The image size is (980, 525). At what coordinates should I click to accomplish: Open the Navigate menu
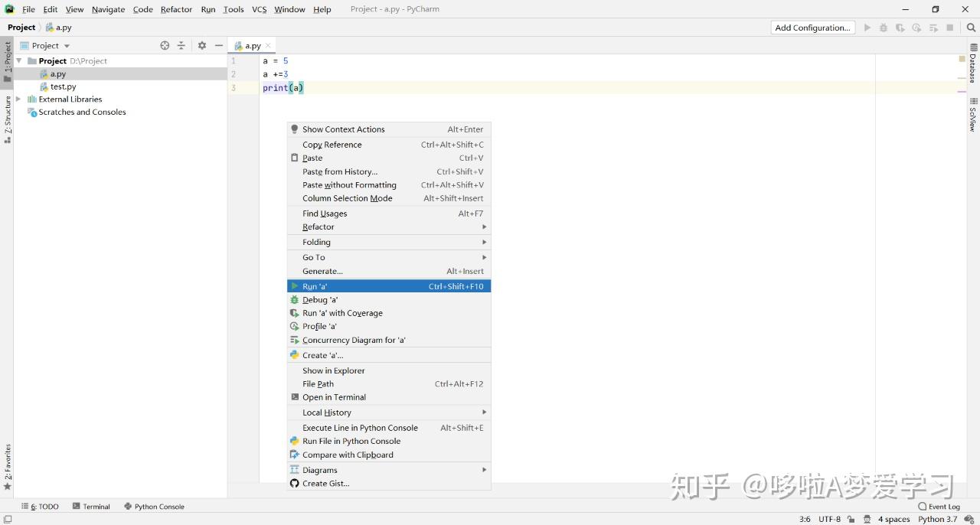click(x=108, y=9)
